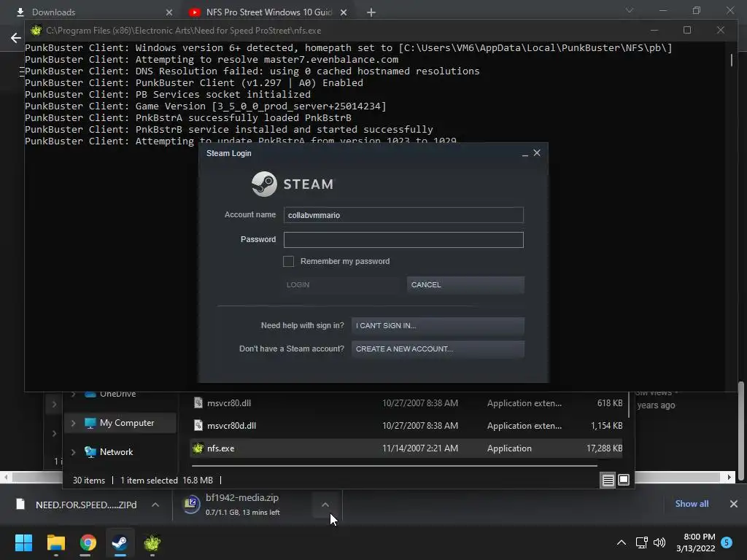Open the NFS crown taskbar icon
This screenshot has height=560, width=747.
152,542
